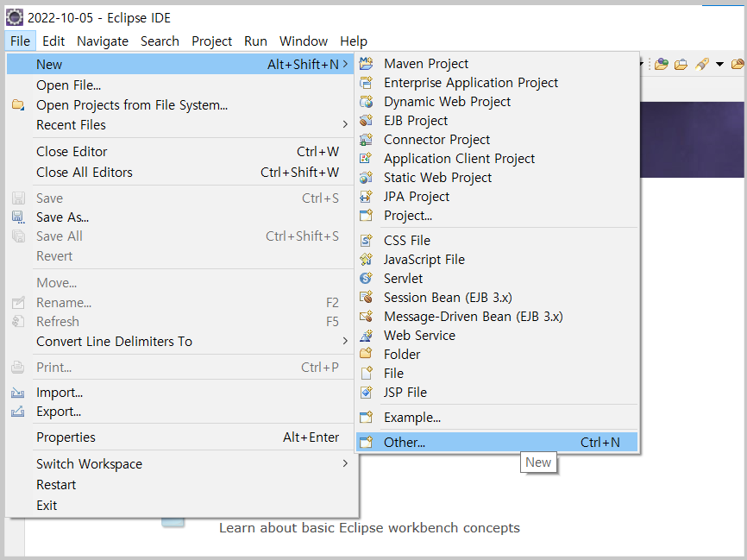Click the Web Service icon

(x=366, y=336)
